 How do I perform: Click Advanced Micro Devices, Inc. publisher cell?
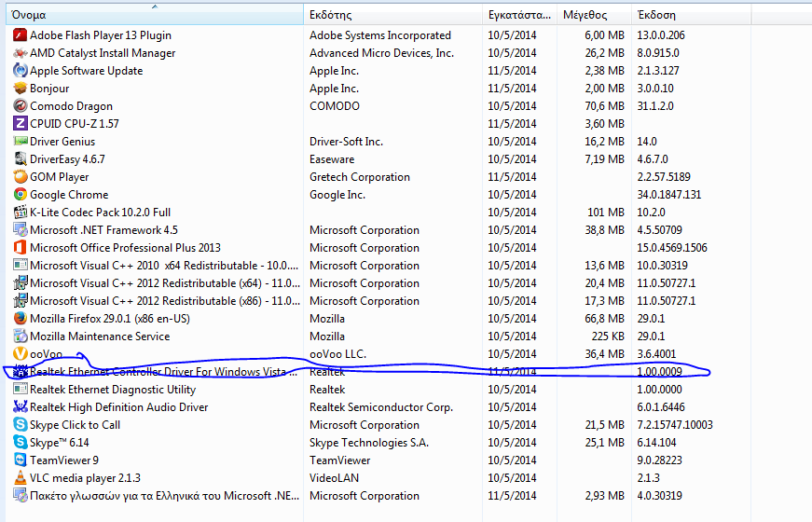click(x=381, y=53)
